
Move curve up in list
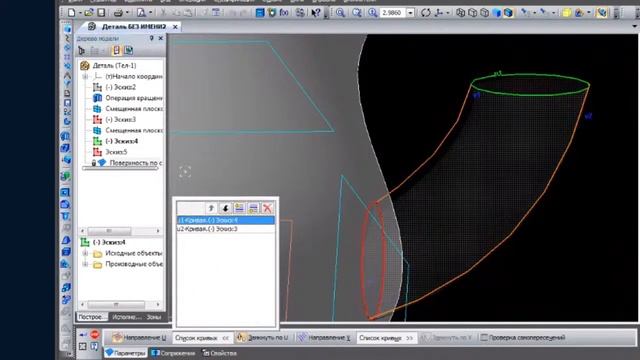211,208
